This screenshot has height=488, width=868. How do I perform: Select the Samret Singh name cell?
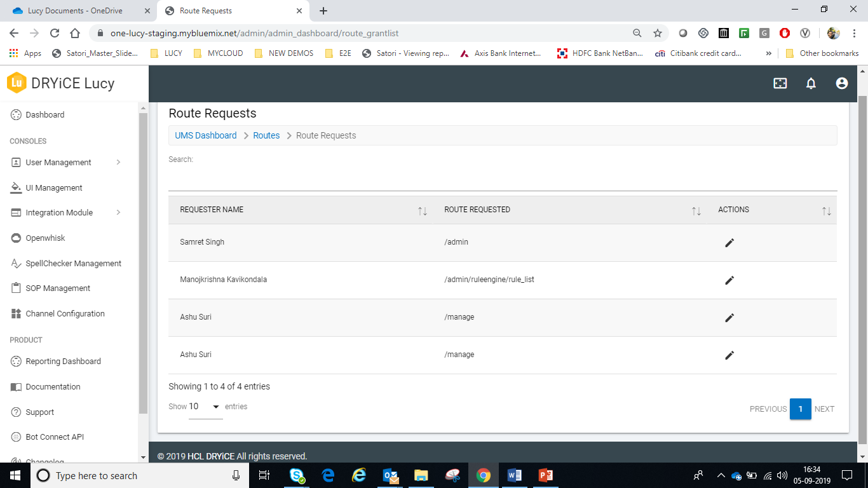tap(202, 242)
